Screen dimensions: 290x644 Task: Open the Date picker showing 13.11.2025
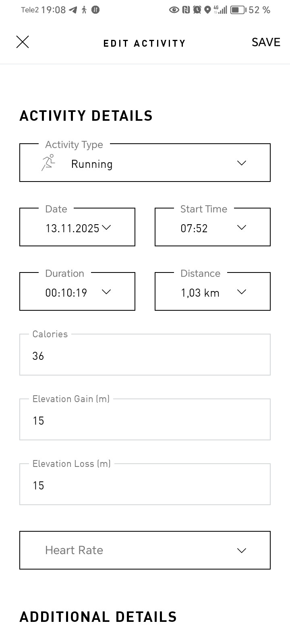pos(77,227)
